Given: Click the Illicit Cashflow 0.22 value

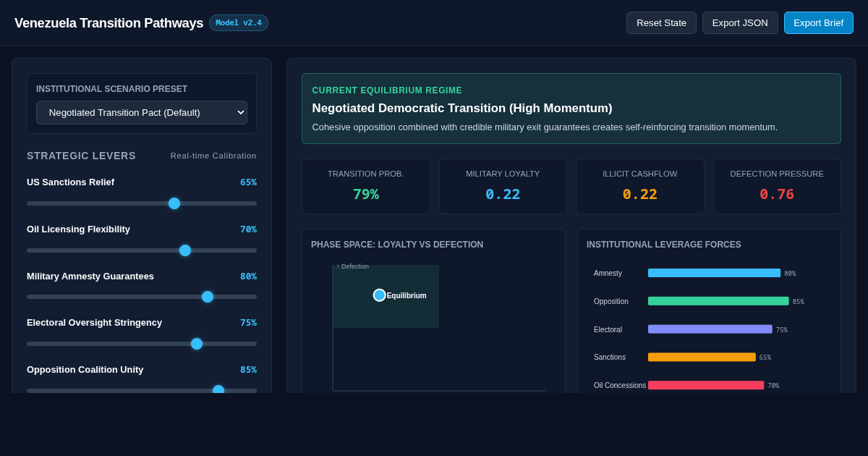Looking at the screenshot, I should 640,194.
